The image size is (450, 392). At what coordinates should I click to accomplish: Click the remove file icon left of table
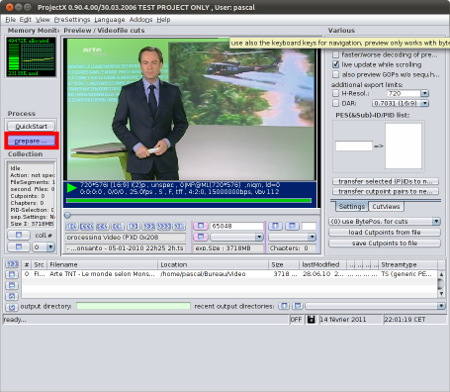(12, 285)
